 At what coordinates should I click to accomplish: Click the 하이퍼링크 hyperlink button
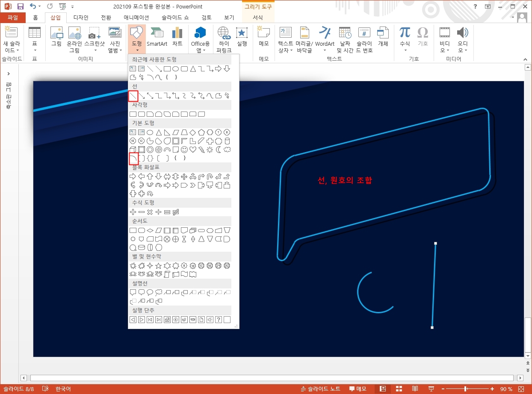224,39
